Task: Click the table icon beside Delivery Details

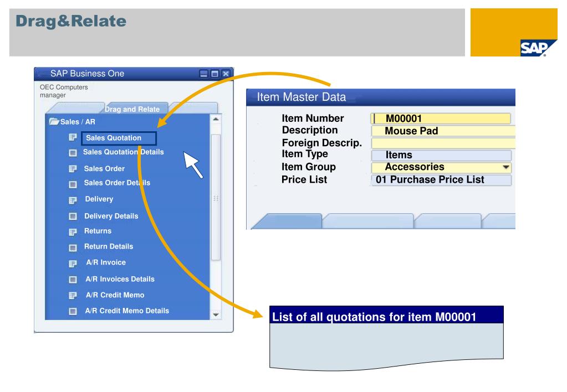Action: 73,216
